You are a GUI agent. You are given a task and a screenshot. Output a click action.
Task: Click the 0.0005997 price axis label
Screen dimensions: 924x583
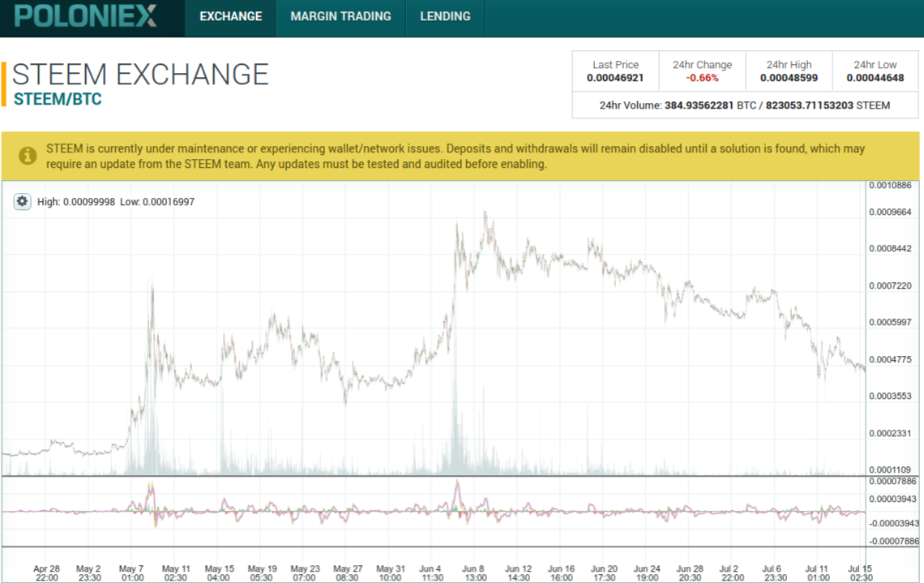point(890,322)
